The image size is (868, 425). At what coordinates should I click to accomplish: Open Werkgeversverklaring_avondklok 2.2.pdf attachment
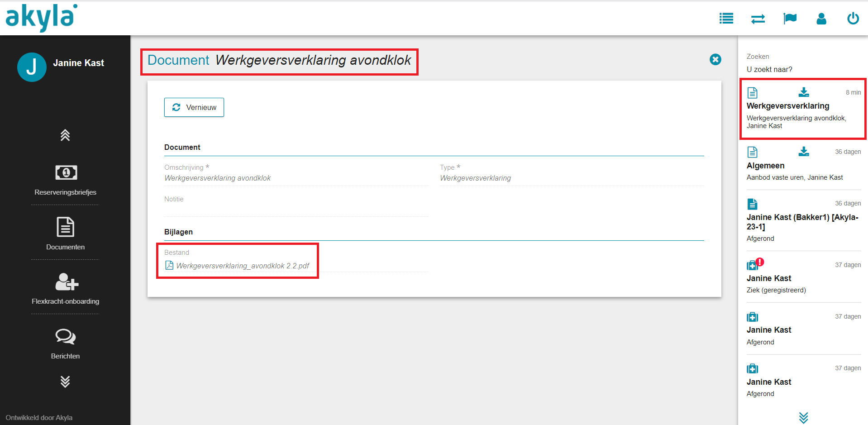(x=243, y=266)
